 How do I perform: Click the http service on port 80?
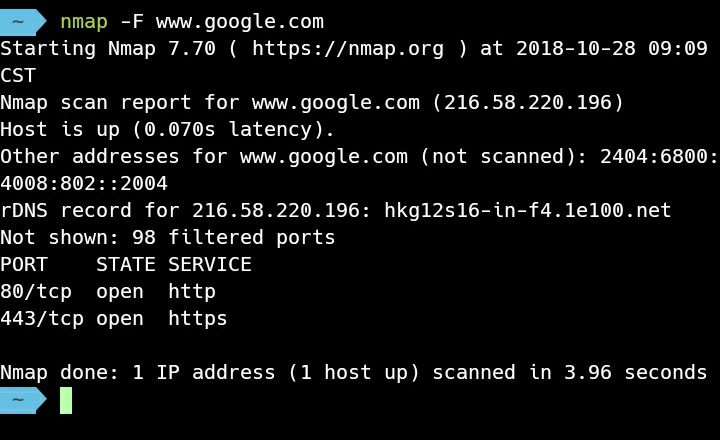tap(192, 292)
